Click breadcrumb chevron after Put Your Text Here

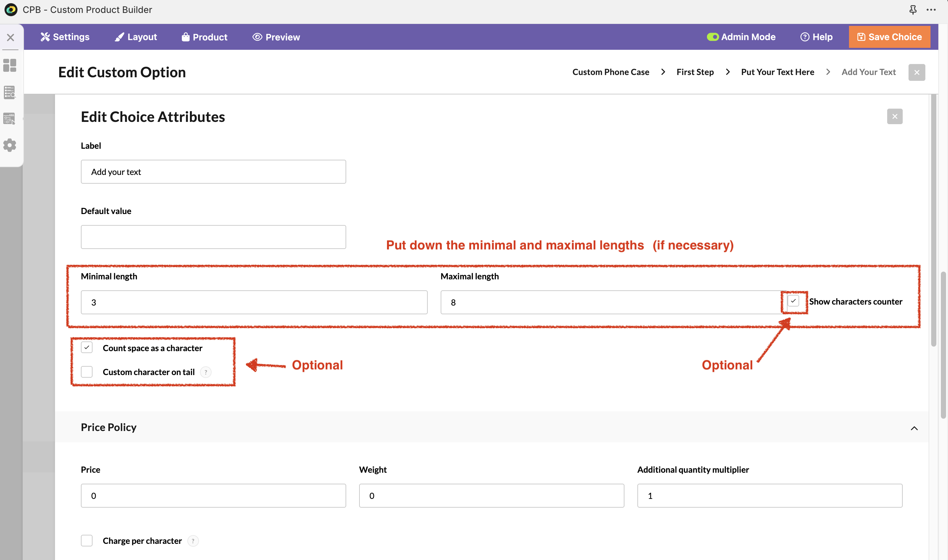pos(828,72)
